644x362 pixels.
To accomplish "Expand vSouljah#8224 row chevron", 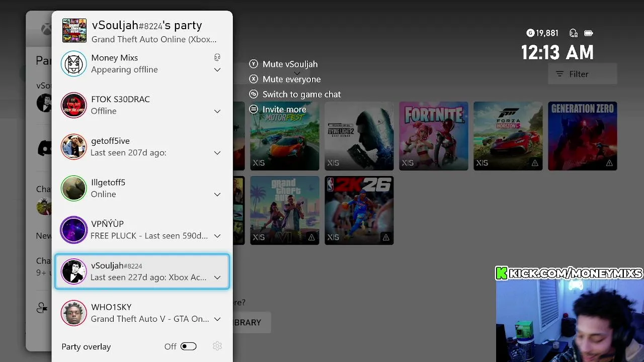I will pos(217,278).
